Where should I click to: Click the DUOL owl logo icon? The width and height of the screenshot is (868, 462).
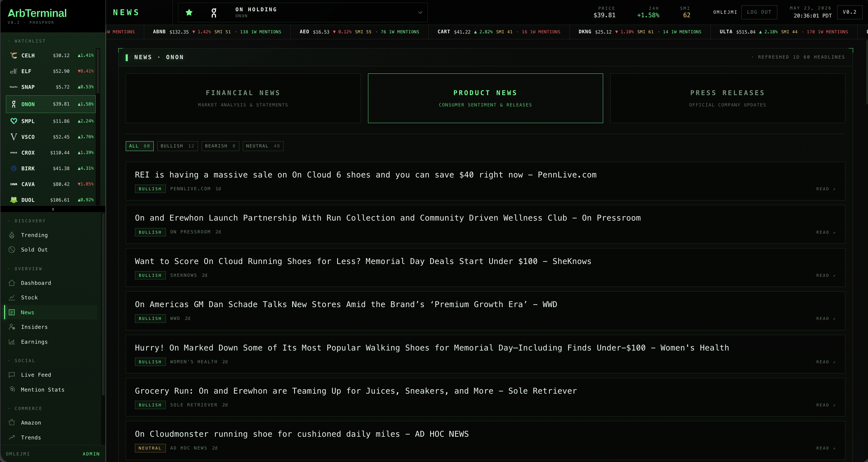13,200
